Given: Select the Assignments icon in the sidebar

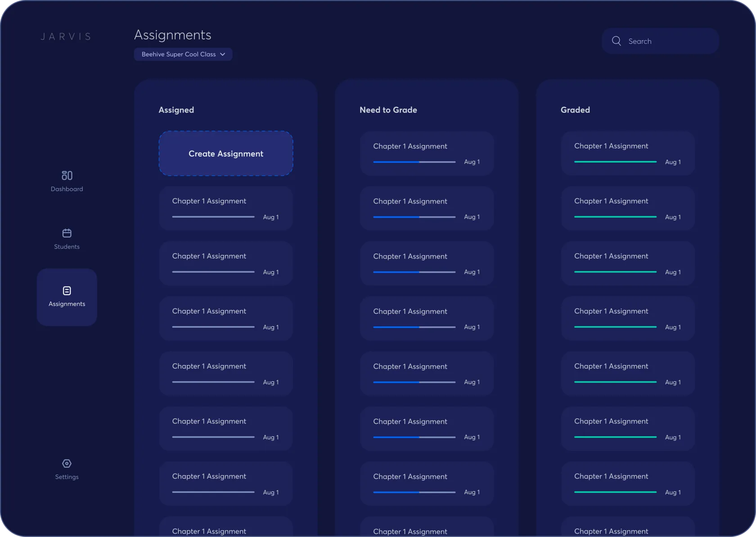Looking at the screenshot, I should (x=67, y=291).
